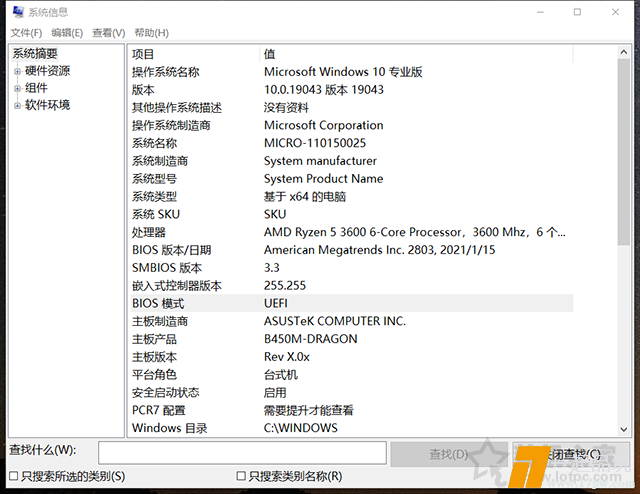This screenshot has height=494, width=640.
Task: Select the 系统类型 row
Action: (x=351, y=197)
